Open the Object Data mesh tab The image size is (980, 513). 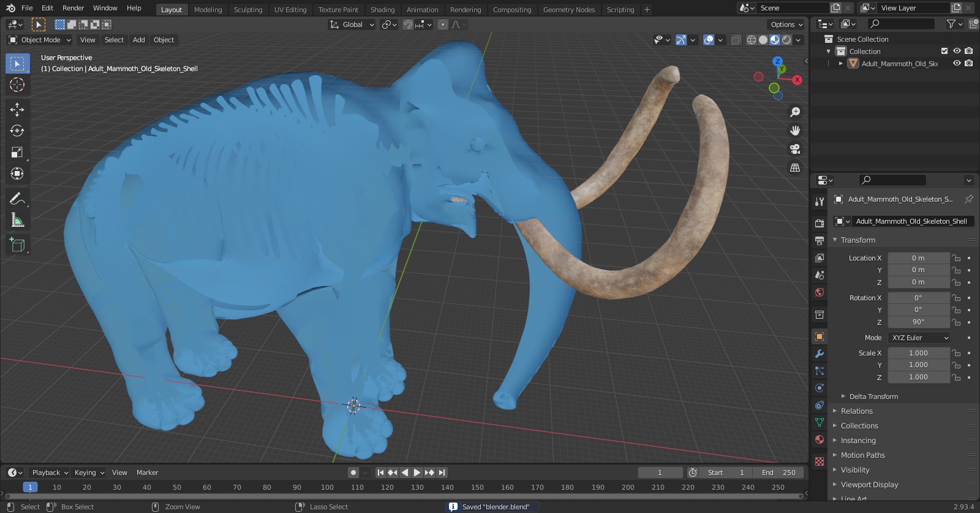tap(820, 422)
